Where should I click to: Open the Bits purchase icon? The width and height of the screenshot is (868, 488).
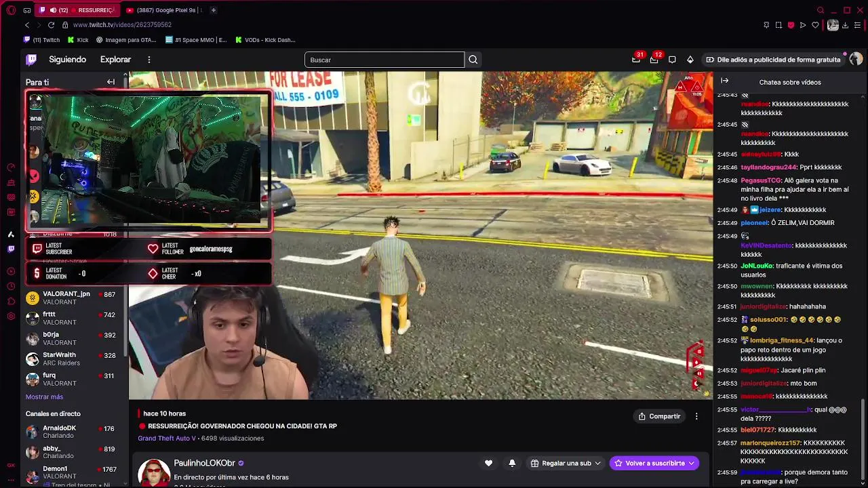[x=690, y=60]
